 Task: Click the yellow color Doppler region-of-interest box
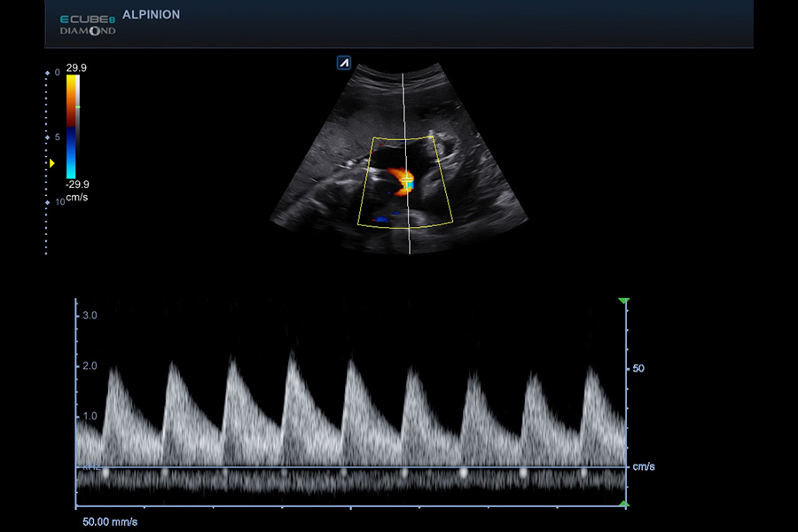pos(405,181)
